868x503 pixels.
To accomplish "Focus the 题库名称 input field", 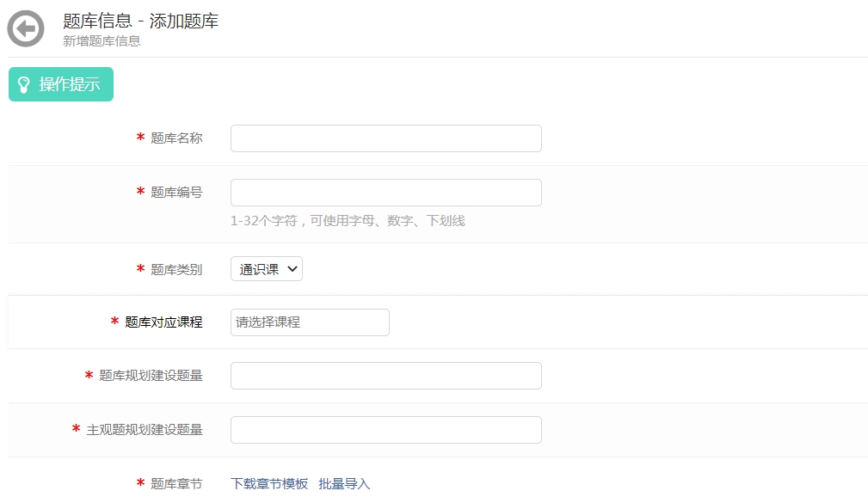I will pos(385,138).
